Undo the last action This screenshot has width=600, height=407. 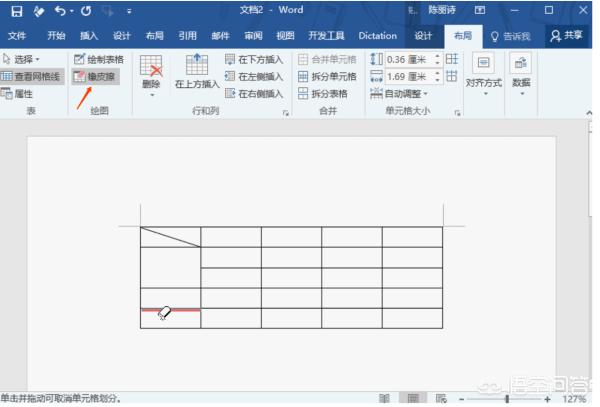click(60, 11)
